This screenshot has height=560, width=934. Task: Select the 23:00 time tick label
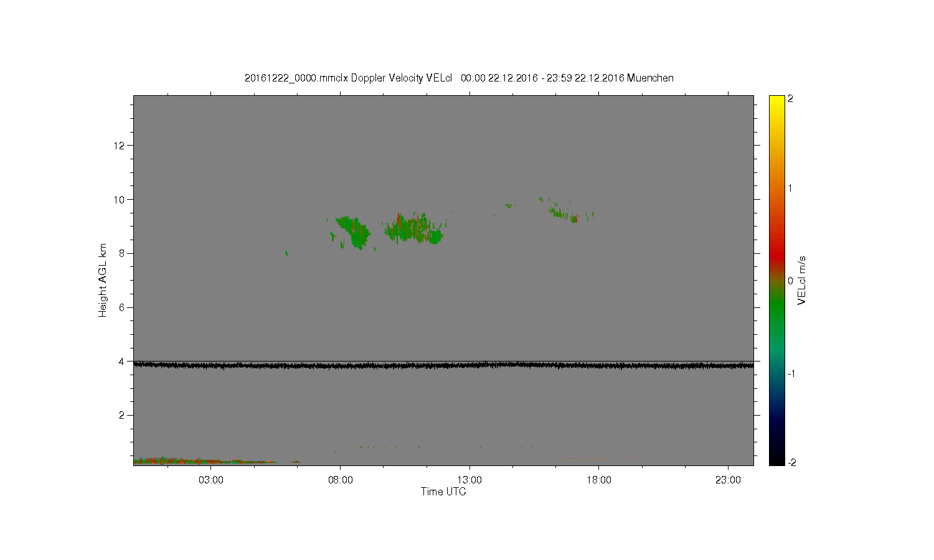(x=728, y=480)
